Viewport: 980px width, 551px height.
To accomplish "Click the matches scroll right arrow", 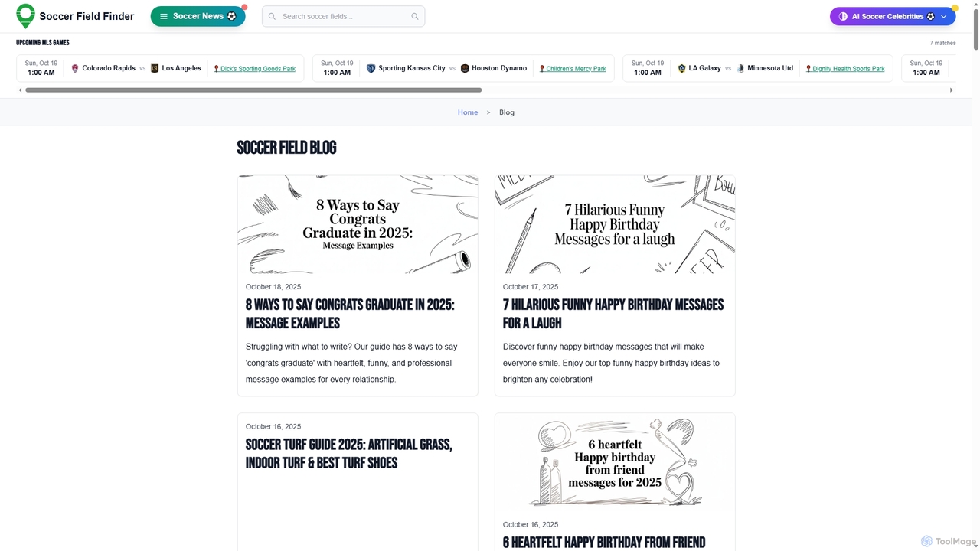I will pos(952,90).
